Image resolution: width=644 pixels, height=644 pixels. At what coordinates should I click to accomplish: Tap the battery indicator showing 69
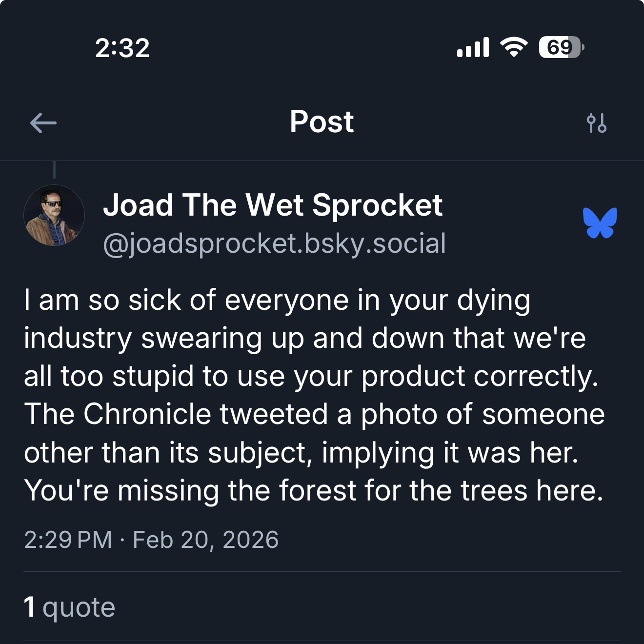click(x=560, y=48)
